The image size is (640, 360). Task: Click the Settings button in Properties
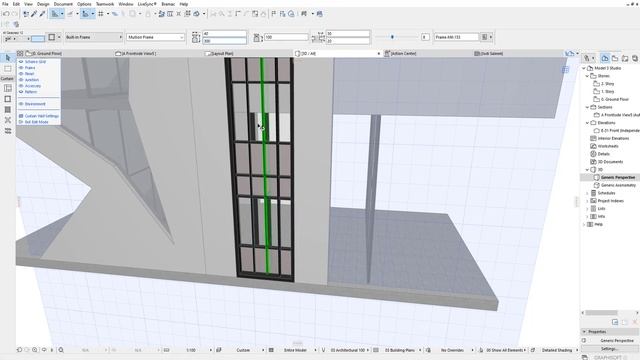coord(609,349)
